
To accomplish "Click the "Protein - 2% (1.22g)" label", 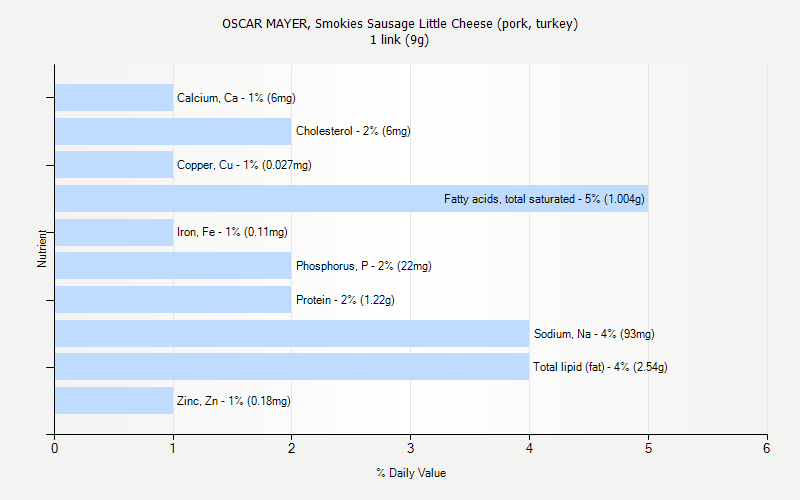I will (x=352, y=300).
